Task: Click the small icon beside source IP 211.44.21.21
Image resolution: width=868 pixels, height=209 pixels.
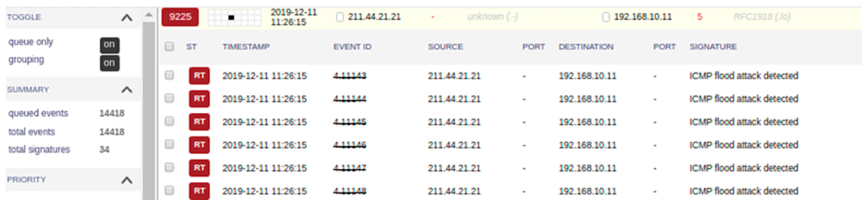Action: 340,17
